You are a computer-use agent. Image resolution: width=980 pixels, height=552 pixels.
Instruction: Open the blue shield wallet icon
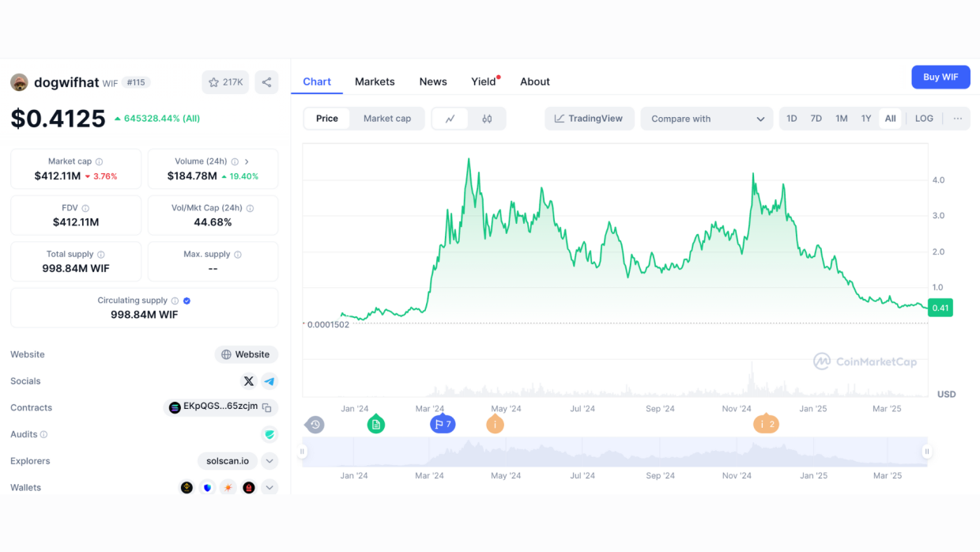click(207, 488)
